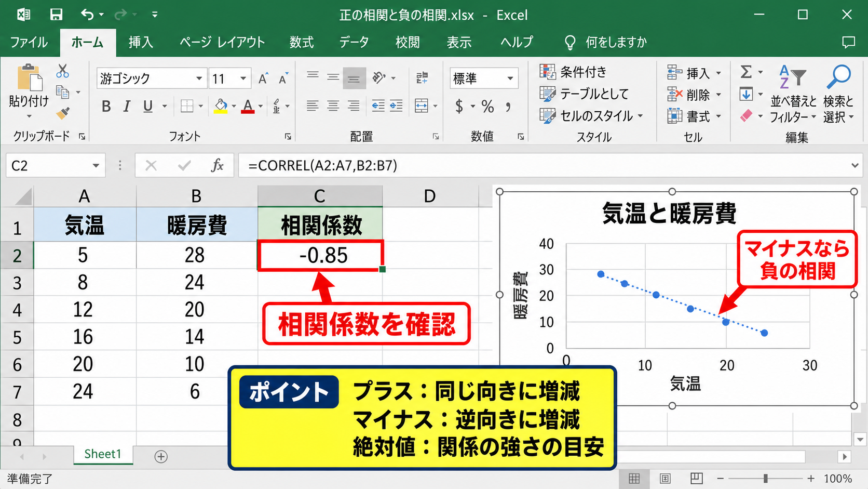Click 検索と選択 button
The image size is (868, 489).
coord(838,95)
